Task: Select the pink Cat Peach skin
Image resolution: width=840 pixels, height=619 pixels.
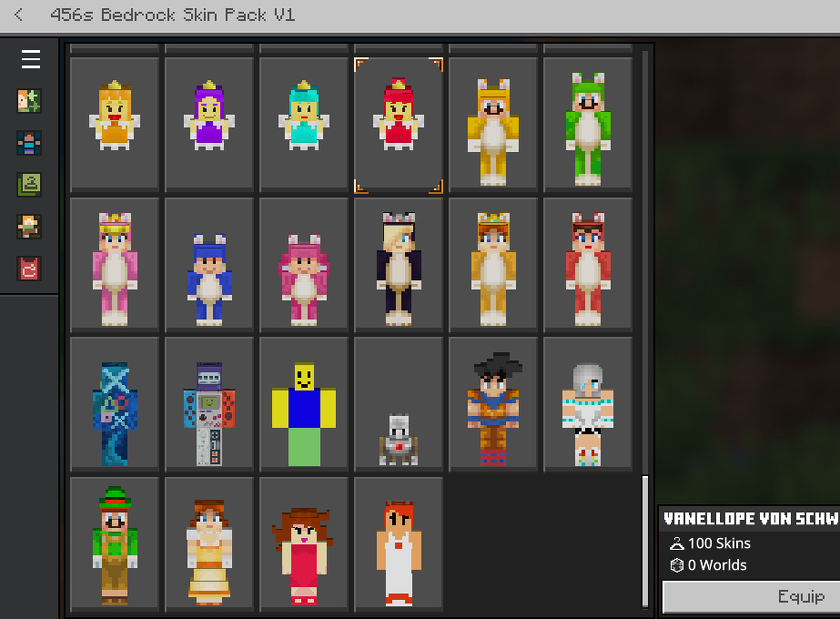Action: [115, 267]
